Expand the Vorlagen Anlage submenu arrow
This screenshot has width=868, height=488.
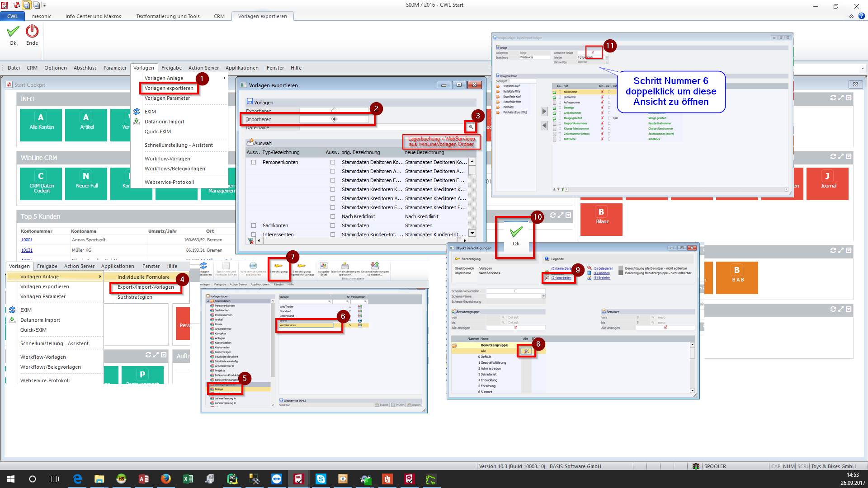(224, 78)
